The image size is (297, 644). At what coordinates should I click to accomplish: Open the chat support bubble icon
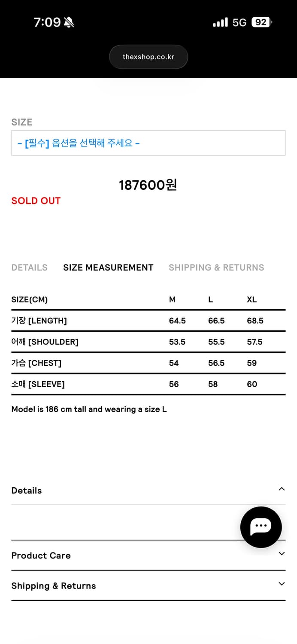click(x=261, y=527)
